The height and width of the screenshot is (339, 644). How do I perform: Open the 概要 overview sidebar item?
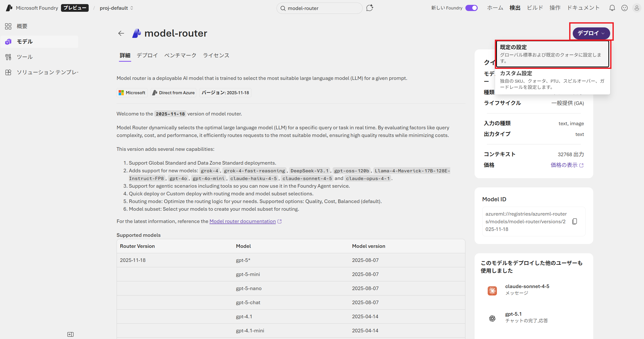22,26
